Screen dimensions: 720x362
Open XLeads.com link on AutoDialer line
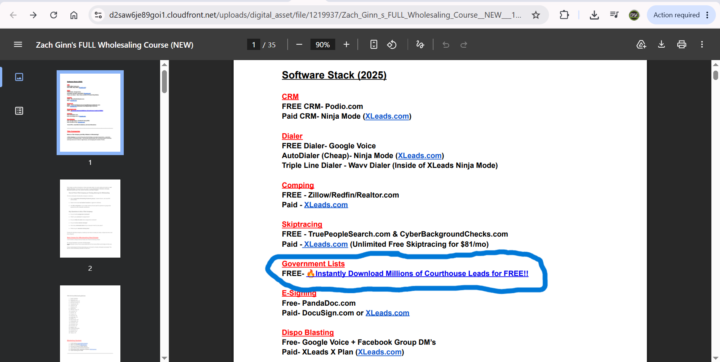click(x=420, y=155)
